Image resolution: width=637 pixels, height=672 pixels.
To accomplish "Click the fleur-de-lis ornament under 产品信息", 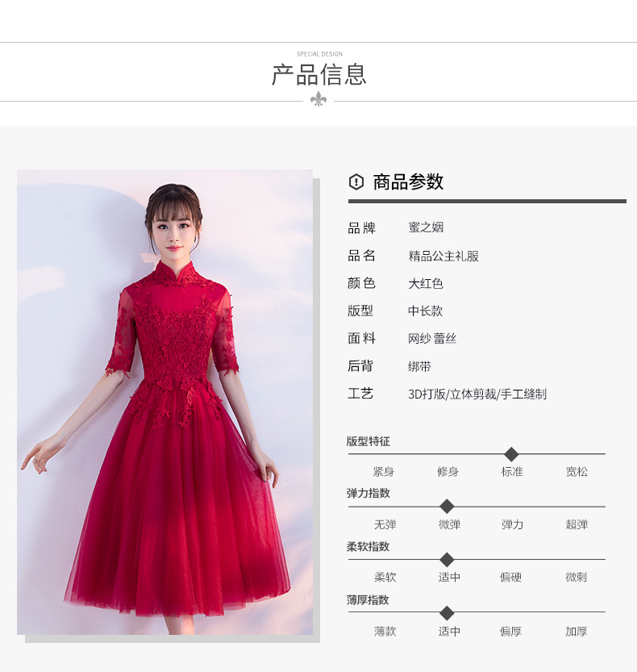I will pyautogui.click(x=318, y=99).
